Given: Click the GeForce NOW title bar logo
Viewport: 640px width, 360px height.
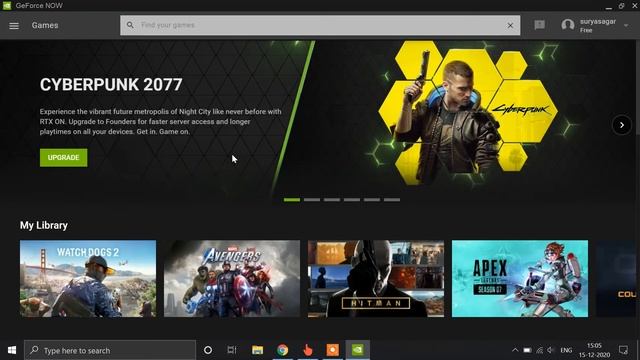Looking at the screenshot, I should tap(7, 6).
